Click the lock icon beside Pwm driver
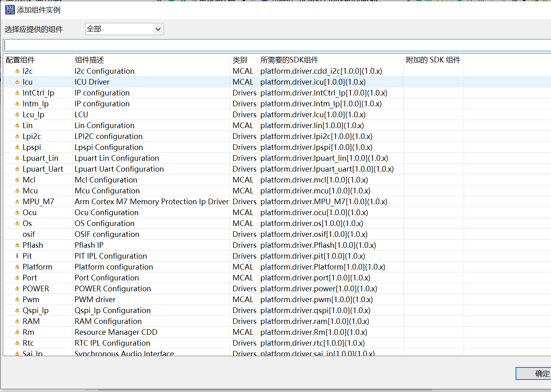The width and height of the screenshot is (551, 392). click(x=16, y=299)
